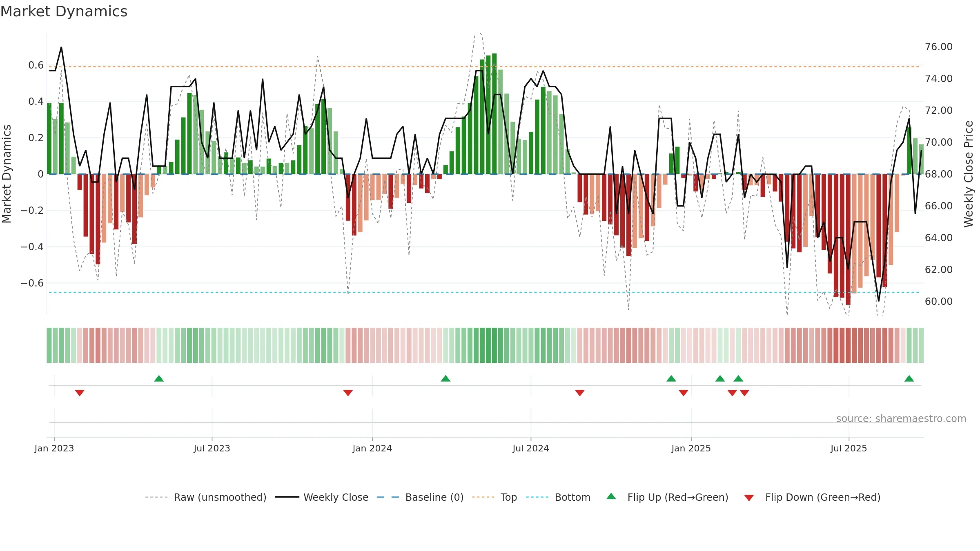The width and height of the screenshot is (980, 551).
Task: Select the green flip-up marker before Jul 2023
Action: point(159,378)
